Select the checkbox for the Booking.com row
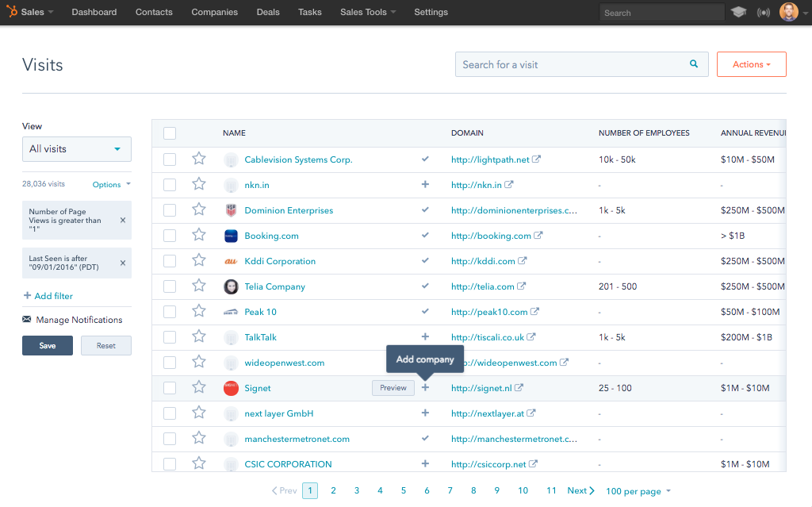 click(169, 236)
